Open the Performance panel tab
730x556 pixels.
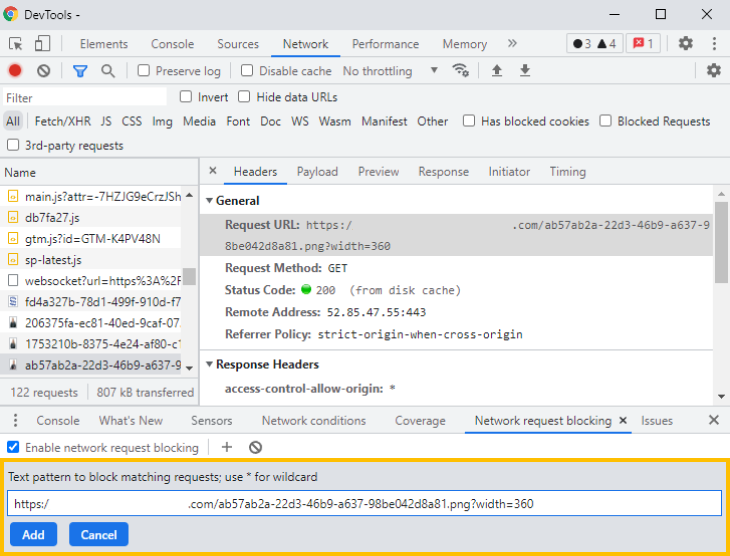[385, 44]
